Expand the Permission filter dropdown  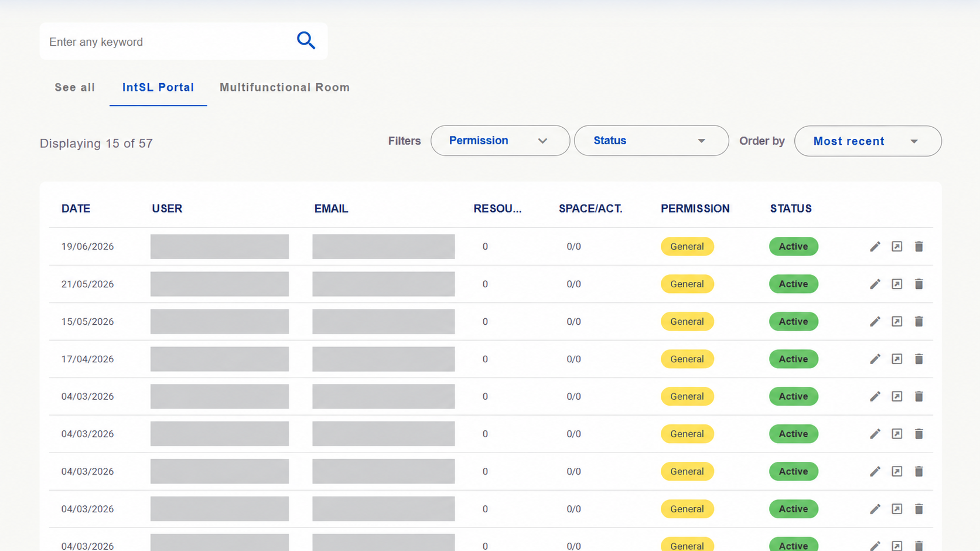click(x=500, y=141)
